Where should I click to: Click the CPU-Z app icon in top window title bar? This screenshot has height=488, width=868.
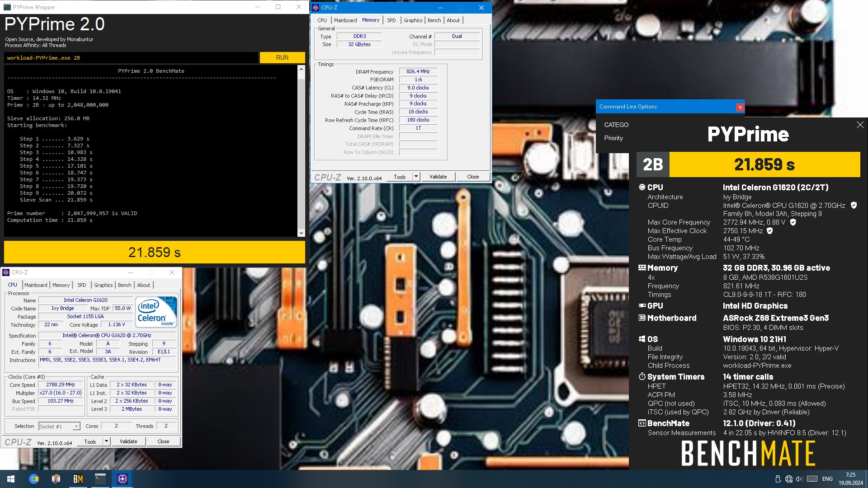click(316, 8)
